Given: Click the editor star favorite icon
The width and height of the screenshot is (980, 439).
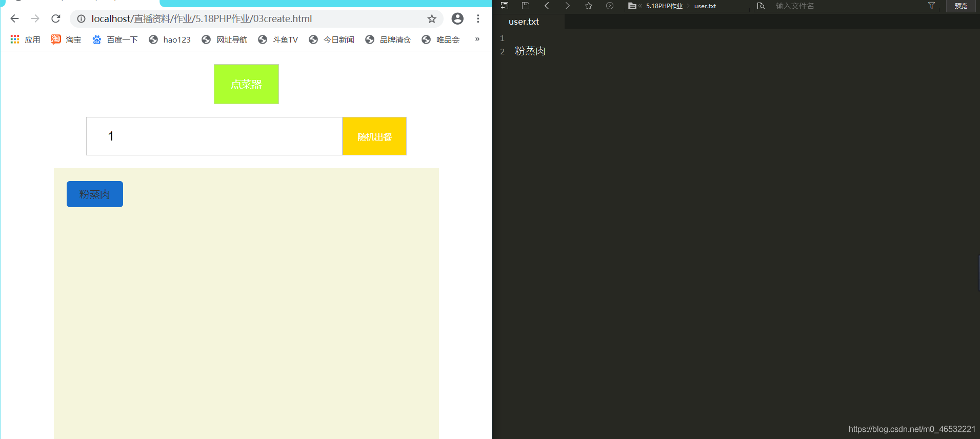Looking at the screenshot, I should tap(589, 6).
